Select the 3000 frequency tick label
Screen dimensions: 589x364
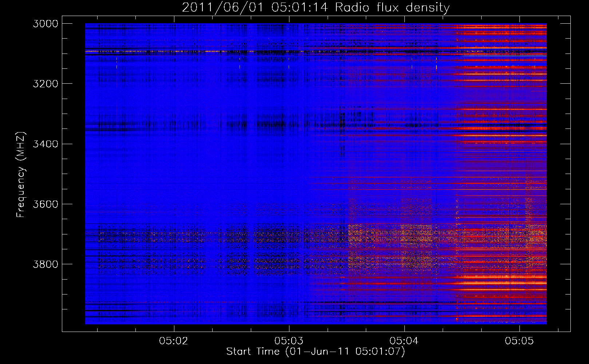(x=46, y=24)
